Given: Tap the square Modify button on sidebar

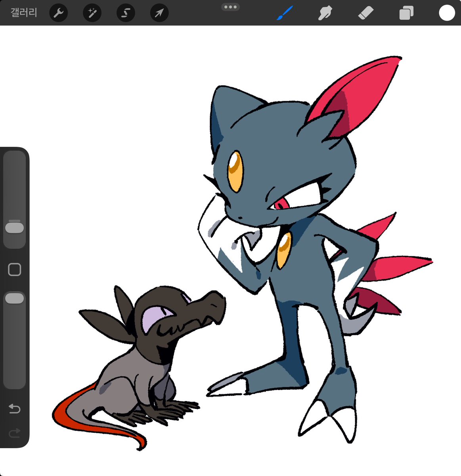Looking at the screenshot, I should click(x=15, y=270).
